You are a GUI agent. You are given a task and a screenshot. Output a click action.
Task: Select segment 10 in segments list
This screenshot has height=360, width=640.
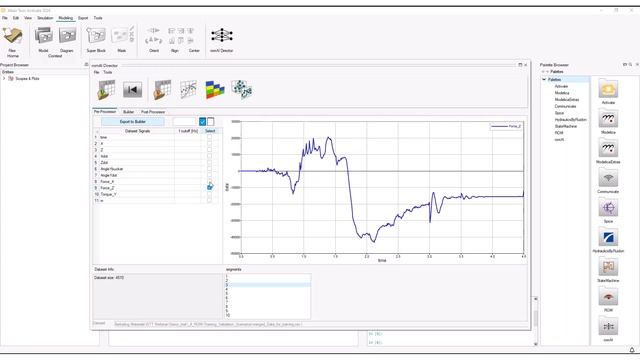[x=268, y=315]
